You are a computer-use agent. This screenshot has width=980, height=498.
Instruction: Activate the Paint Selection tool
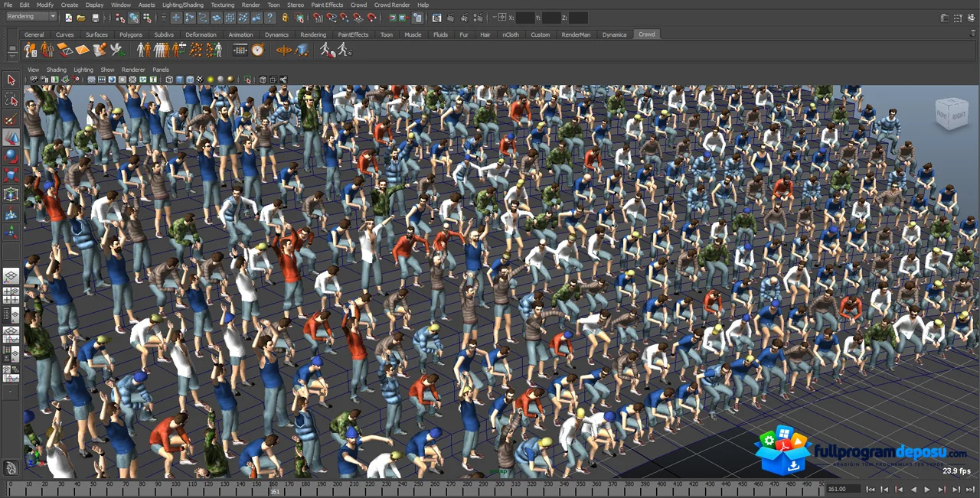point(11,119)
